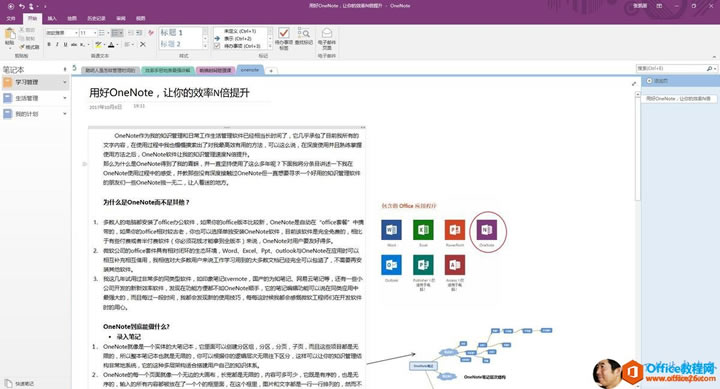Click the font color A swatch

tap(111, 45)
